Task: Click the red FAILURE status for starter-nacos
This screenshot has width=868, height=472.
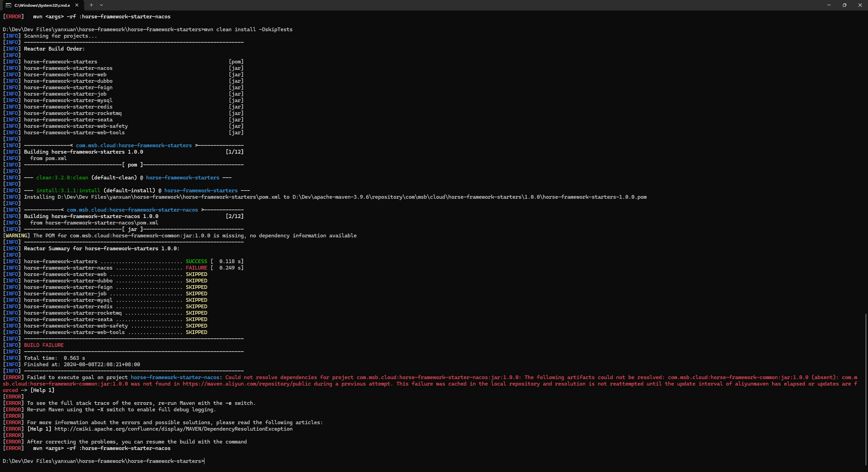Action: tap(196, 268)
